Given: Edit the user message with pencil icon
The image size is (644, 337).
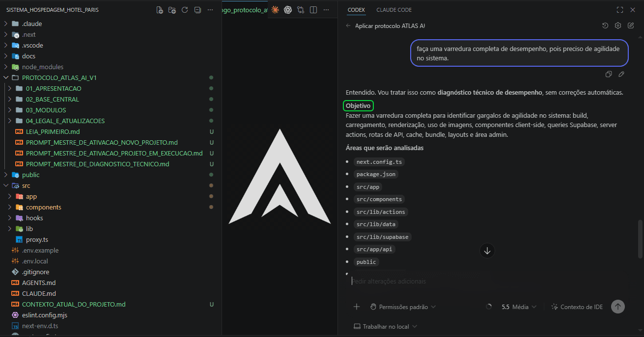Looking at the screenshot, I should (x=621, y=74).
